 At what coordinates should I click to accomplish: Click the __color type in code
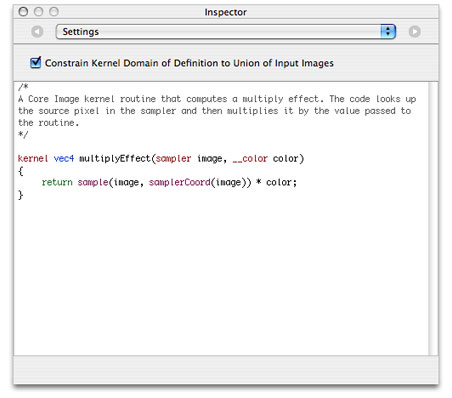pos(250,158)
